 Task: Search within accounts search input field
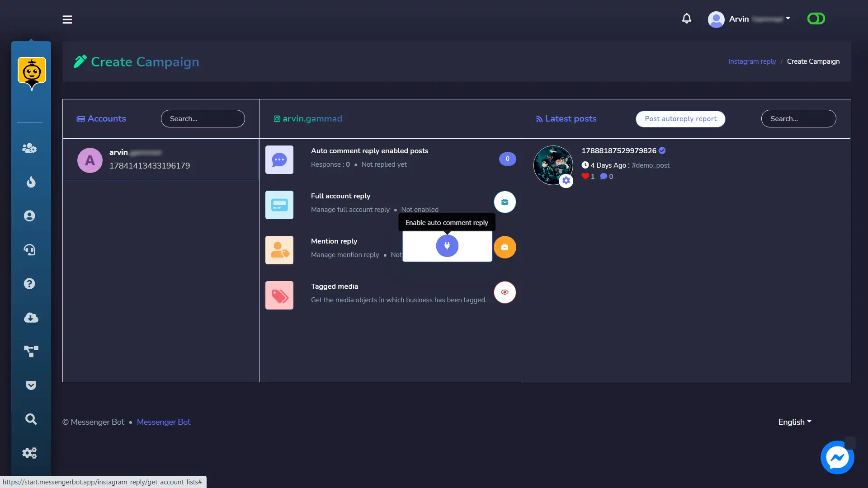[203, 118]
